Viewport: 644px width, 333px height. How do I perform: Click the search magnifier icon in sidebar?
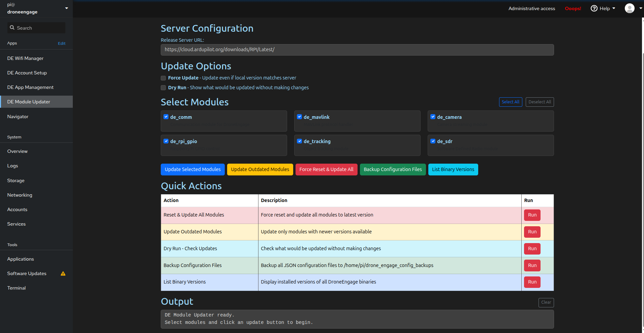point(12,27)
